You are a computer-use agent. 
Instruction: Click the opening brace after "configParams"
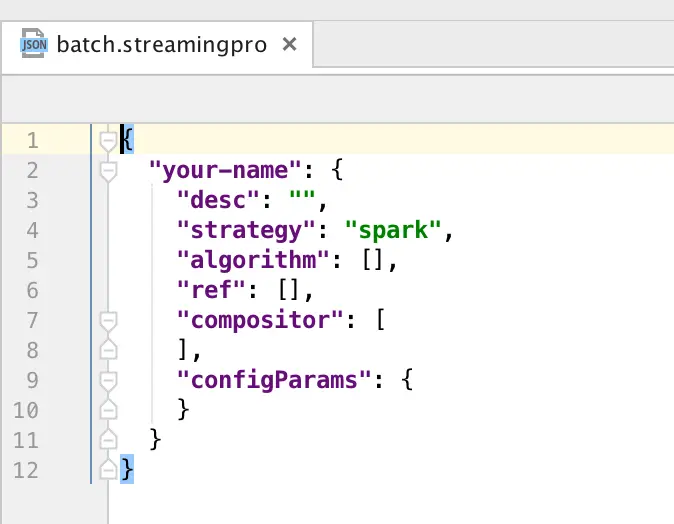pyautogui.click(x=407, y=380)
